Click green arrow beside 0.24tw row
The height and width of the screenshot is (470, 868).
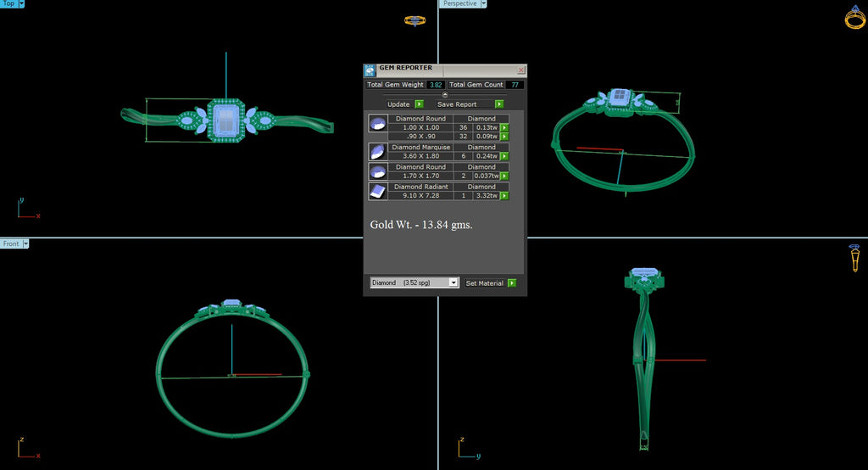[504, 156]
